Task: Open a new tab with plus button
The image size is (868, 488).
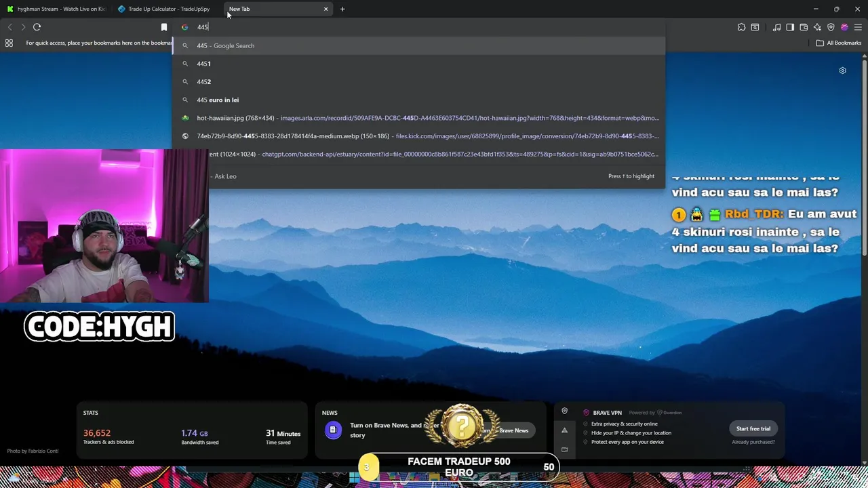Action: [342, 9]
